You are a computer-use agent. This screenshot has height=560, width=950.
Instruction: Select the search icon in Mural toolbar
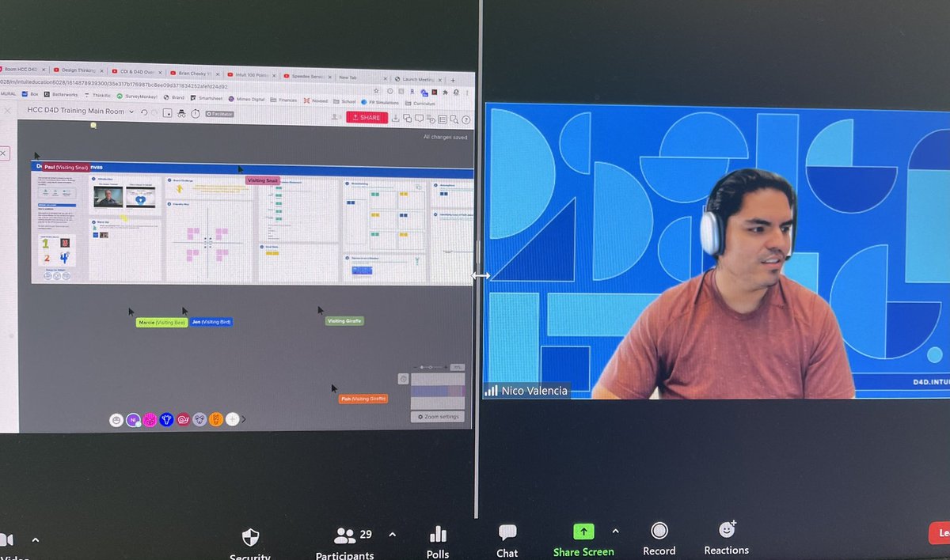click(x=454, y=118)
